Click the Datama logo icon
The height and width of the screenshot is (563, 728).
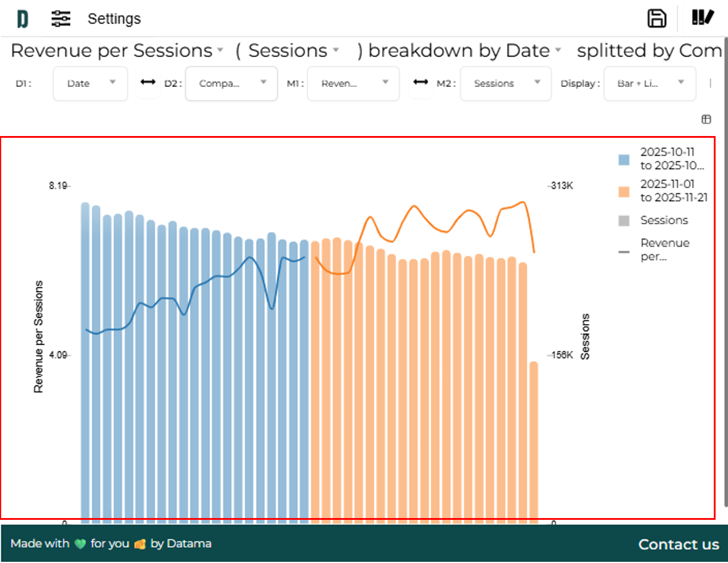pyautogui.click(x=22, y=19)
